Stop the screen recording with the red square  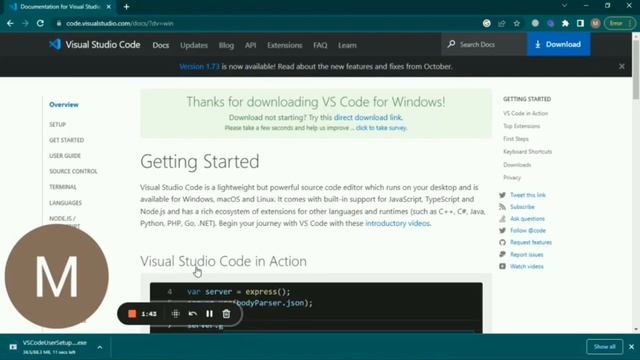pyautogui.click(x=132, y=313)
